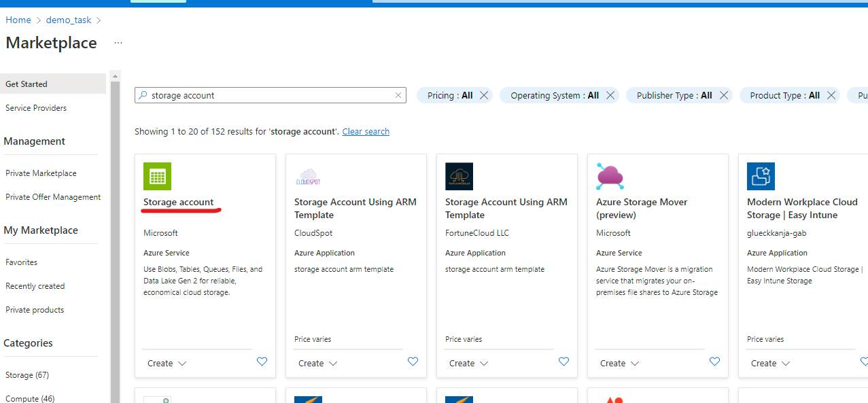The height and width of the screenshot is (403, 868).
Task: Open the ellipsis menu beside Marketplace title
Action: pyautogui.click(x=118, y=43)
